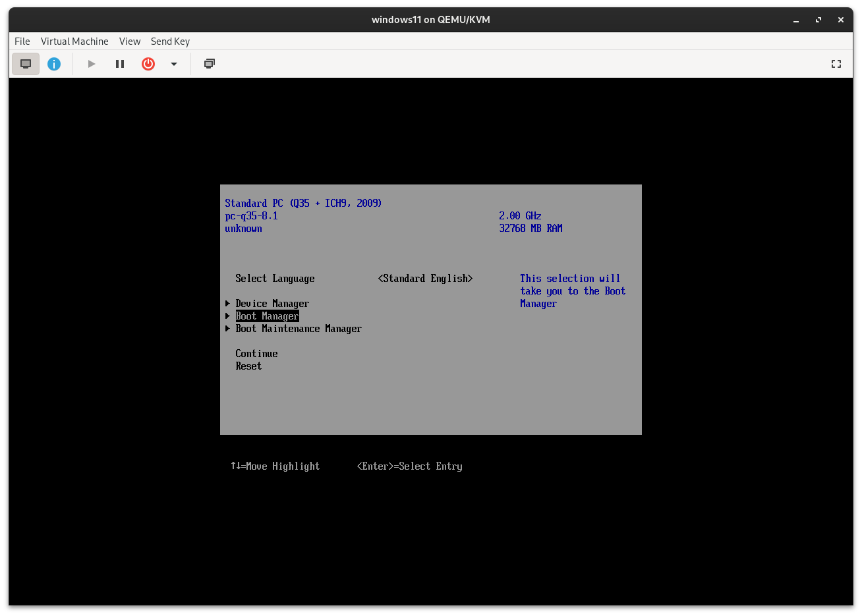This screenshot has width=862, height=616.
Task: Choose Reset in firmware menu
Action: pyautogui.click(x=248, y=366)
